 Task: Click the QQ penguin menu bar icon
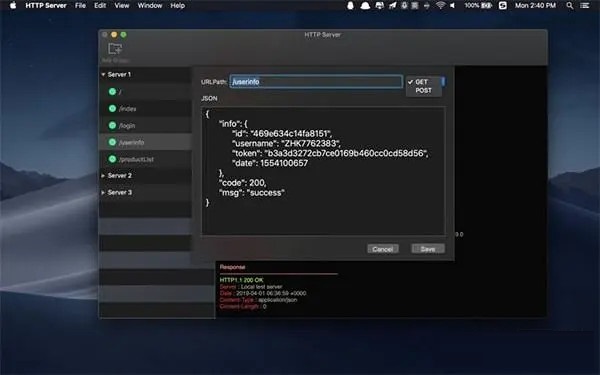[350, 6]
